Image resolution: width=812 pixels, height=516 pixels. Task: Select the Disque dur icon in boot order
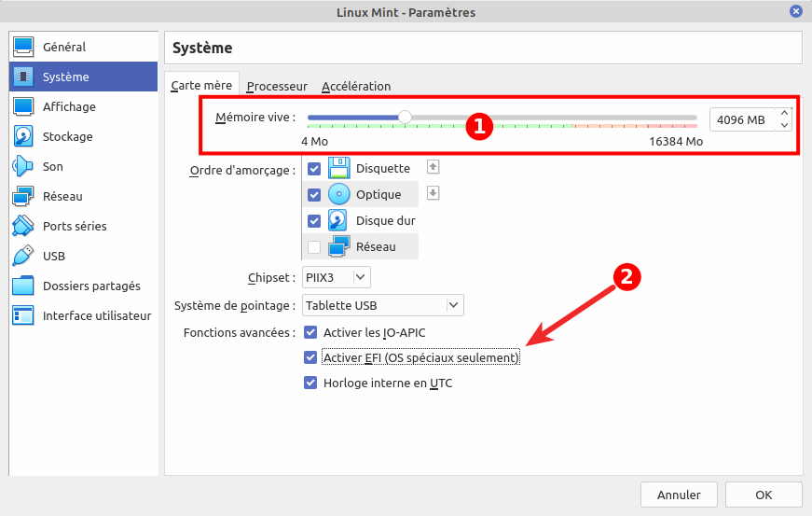(x=338, y=221)
